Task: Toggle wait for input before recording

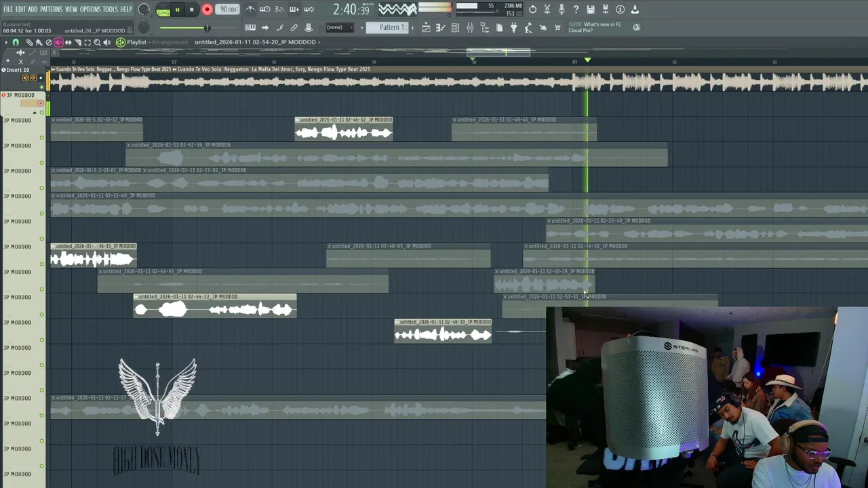Action: pyautogui.click(x=265, y=9)
